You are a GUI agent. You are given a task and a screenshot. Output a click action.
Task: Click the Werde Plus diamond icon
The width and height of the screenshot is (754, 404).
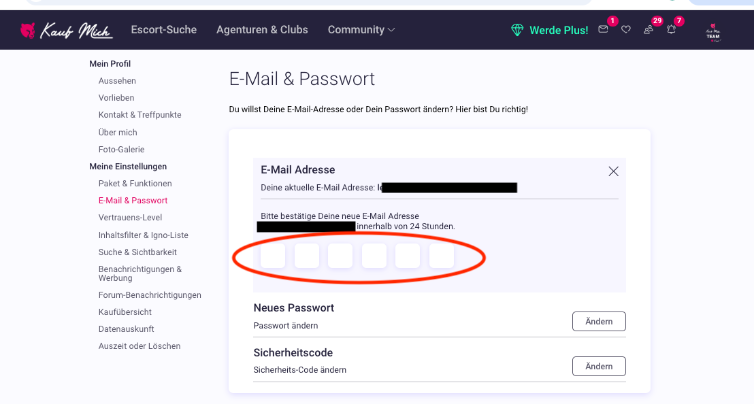tap(517, 30)
